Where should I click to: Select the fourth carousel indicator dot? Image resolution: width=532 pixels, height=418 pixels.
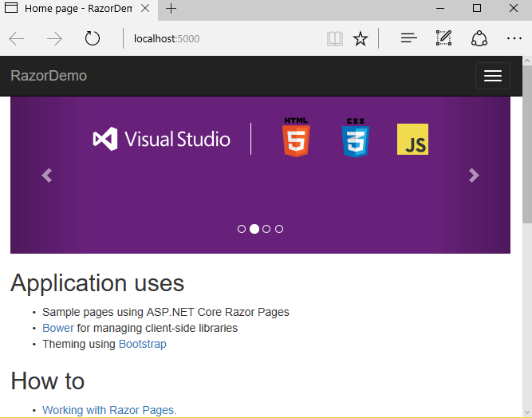point(279,229)
